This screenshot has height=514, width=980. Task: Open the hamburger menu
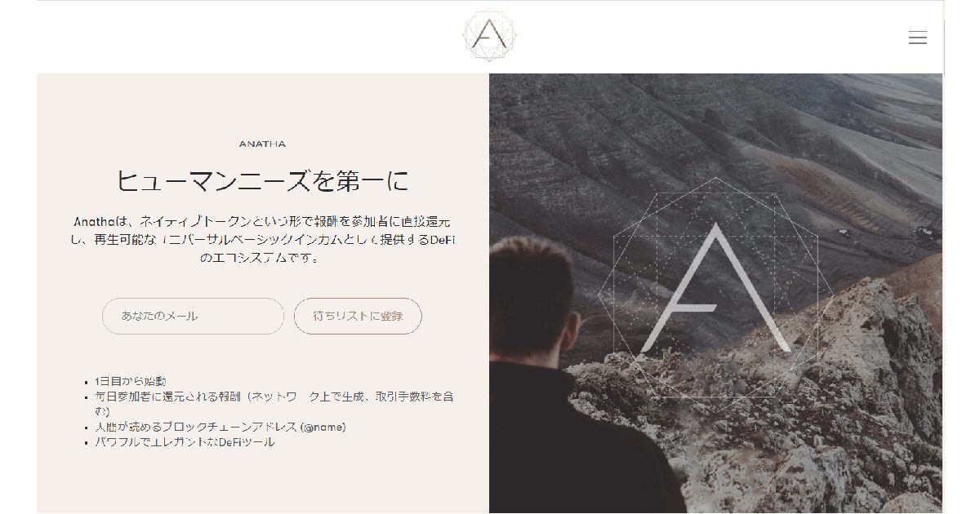(x=918, y=38)
